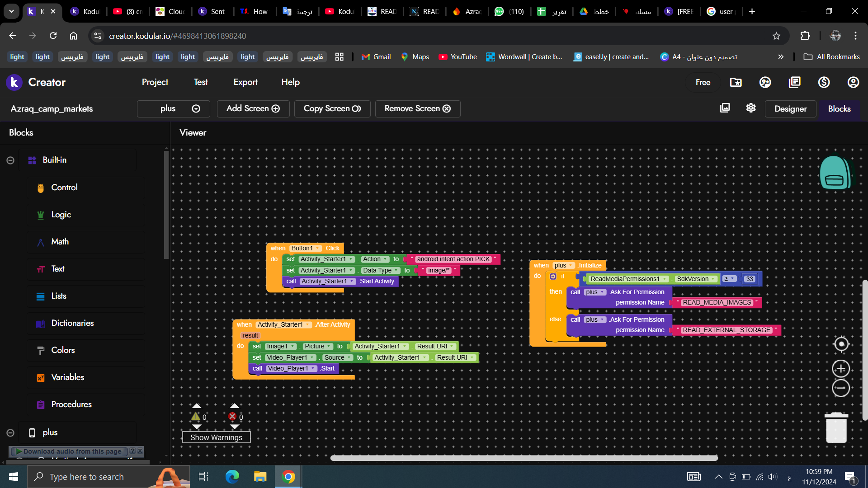Open the Project menu
This screenshot has width=868, height=488.
click(155, 82)
